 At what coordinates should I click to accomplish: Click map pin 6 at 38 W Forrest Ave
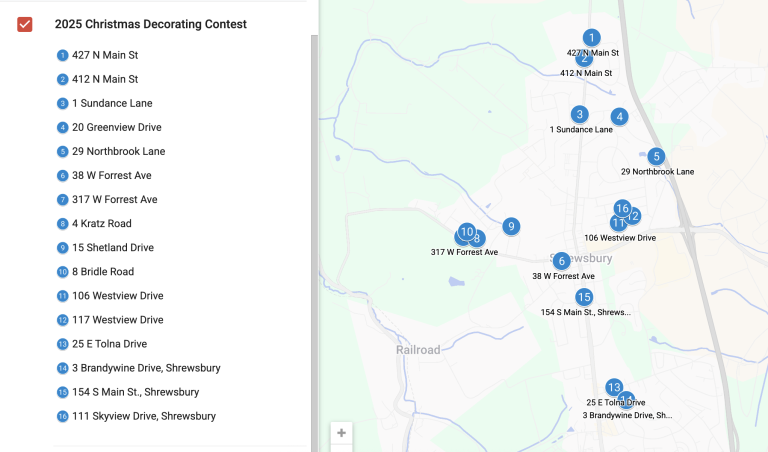tap(561, 261)
